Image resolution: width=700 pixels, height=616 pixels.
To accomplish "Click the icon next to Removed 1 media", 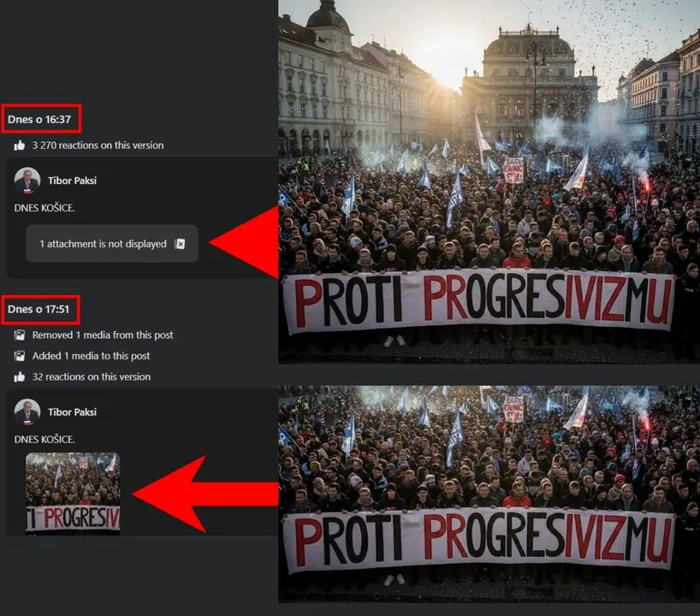I will pos(19,335).
